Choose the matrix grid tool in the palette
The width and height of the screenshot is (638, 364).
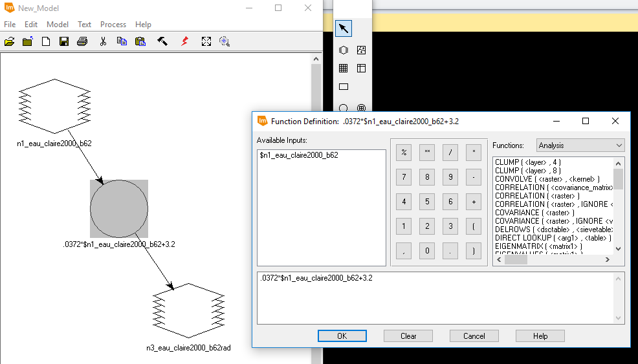pyautogui.click(x=344, y=69)
